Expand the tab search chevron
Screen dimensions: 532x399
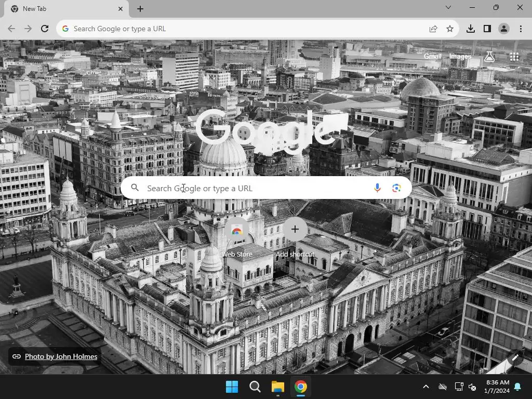pyautogui.click(x=448, y=7)
